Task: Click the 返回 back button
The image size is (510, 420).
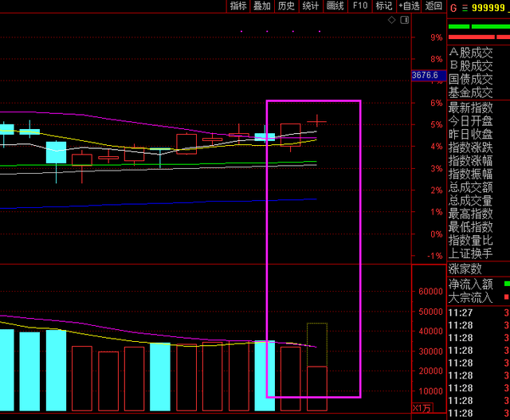Action: coord(433,6)
